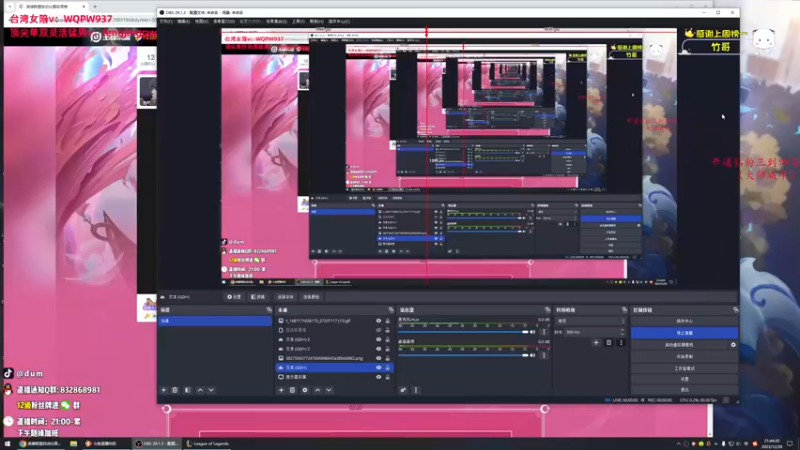Open League of Legends from the taskbar
This screenshot has height=450, width=800.
(x=207, y=444)
